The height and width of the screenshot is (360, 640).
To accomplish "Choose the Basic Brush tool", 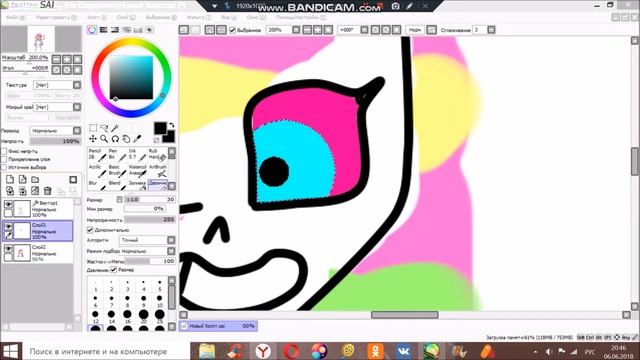I will [x=117, y=171].
